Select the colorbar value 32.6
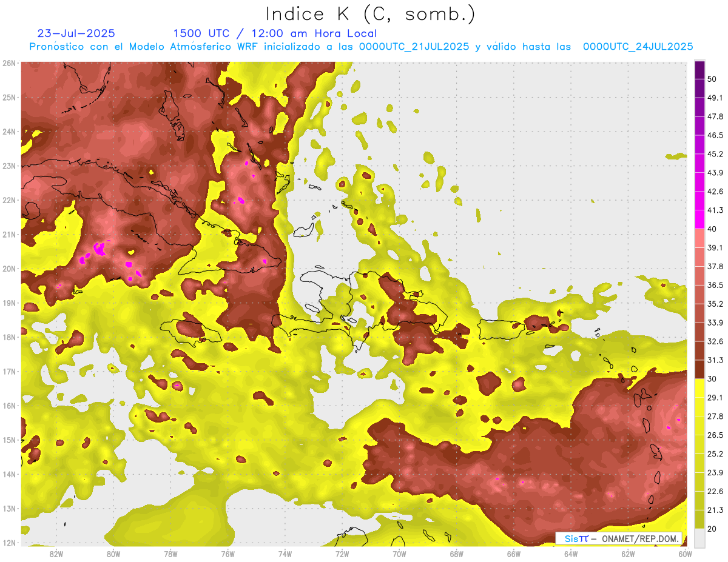This screenshot has width=728, height=562. click(715, 341)
